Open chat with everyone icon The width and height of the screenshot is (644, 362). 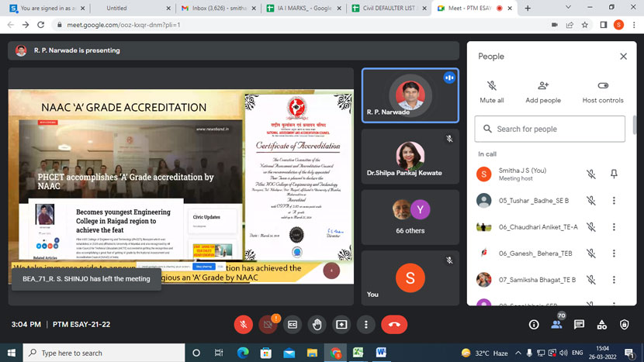(578, 324)
